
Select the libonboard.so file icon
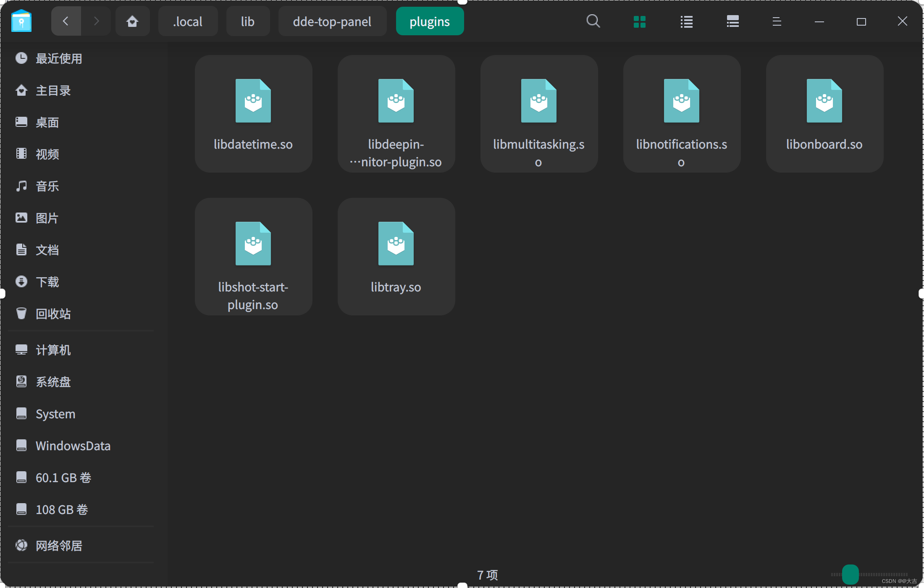coord(824,113)
